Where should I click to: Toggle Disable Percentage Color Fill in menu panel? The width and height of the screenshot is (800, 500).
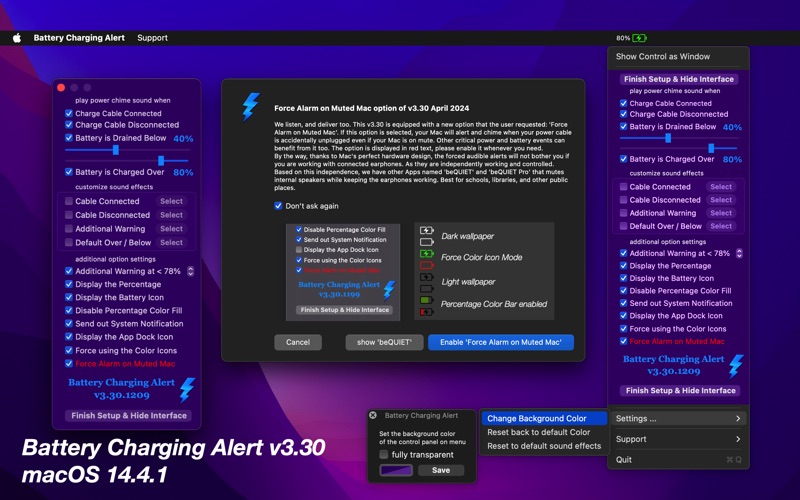623,290
